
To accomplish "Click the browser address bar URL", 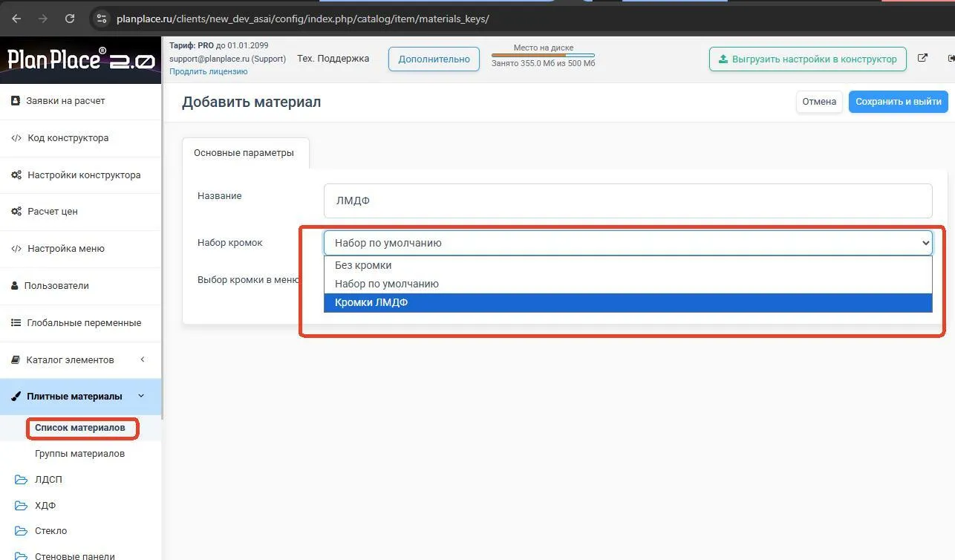I will click(303, 19).
